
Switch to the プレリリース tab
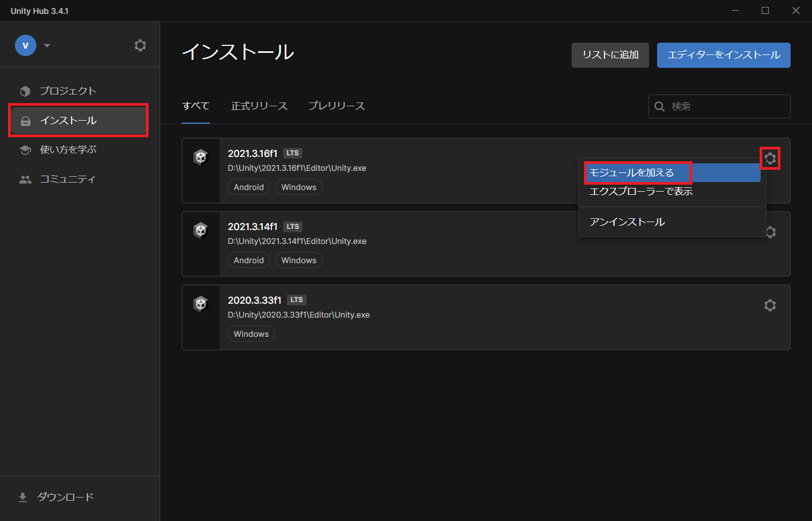tap(337, 106)
